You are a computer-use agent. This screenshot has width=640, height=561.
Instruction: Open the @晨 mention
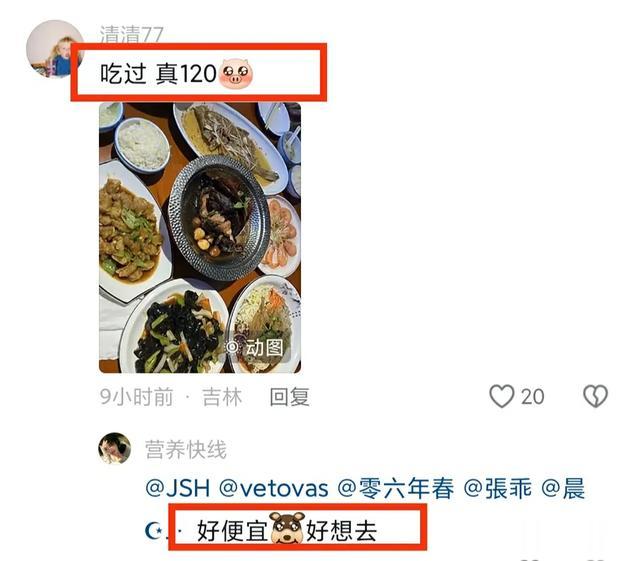click(563, 488)
